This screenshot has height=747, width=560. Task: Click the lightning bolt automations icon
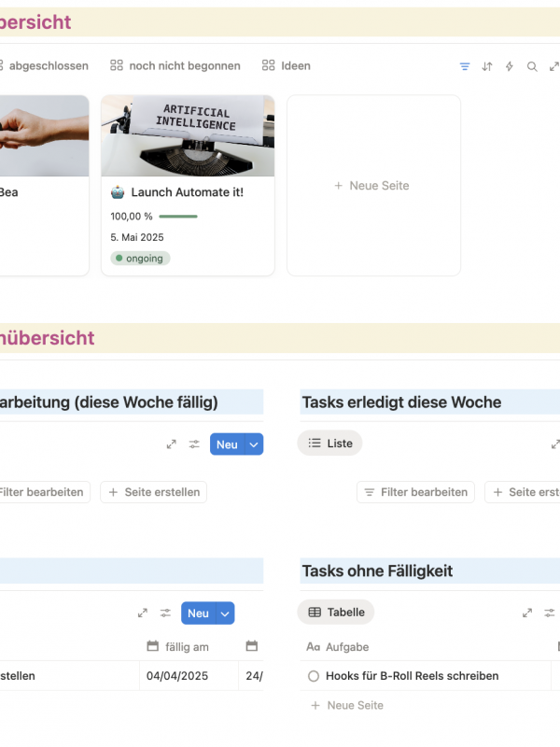coord(510,66)
